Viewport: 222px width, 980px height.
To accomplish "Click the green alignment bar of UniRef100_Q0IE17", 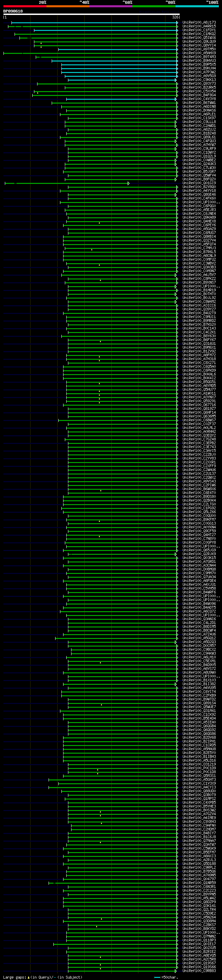I will 116,944.
